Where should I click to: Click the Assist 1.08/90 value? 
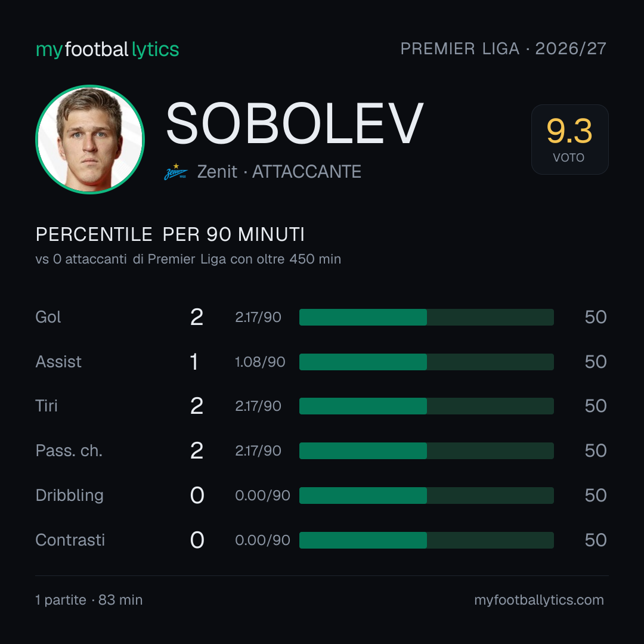click(x=260, y=362)
